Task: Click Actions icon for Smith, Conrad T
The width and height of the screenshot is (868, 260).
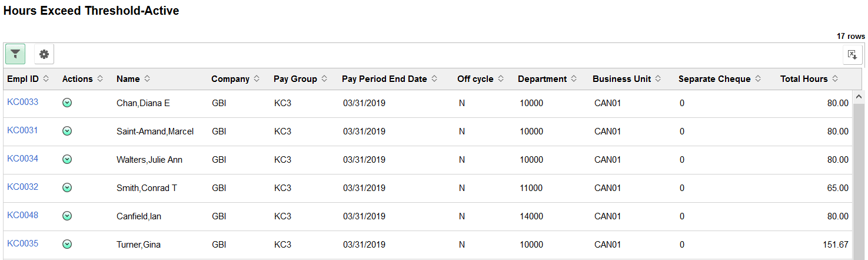Action: pyautogui.click(x=67, y=187)
